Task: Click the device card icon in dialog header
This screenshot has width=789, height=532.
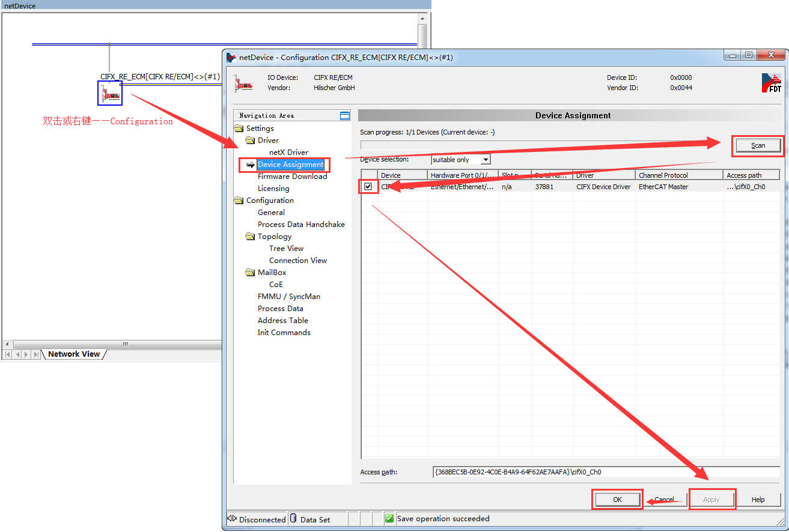Action: 243,83
